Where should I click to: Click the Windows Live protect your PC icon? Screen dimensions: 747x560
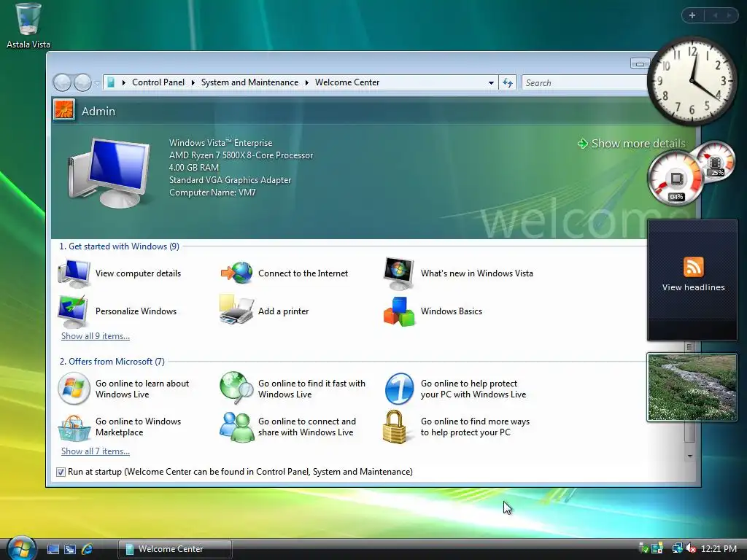tap(399, 389)
